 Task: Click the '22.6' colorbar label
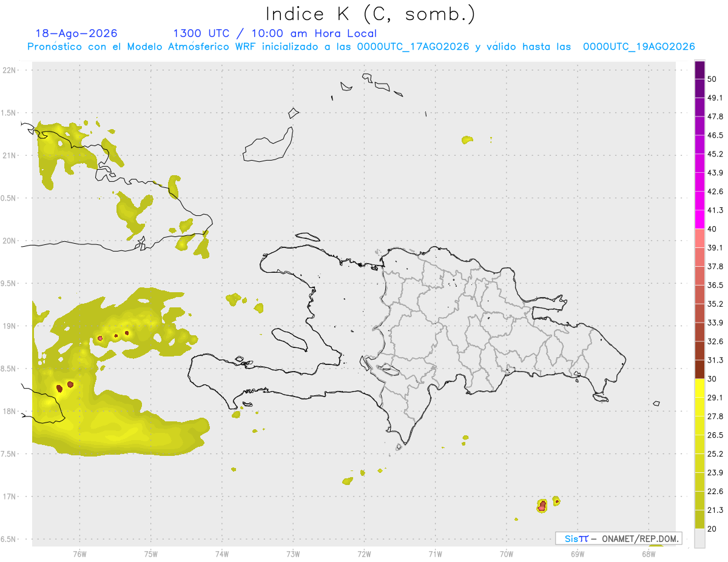click(x=715, y=491)
